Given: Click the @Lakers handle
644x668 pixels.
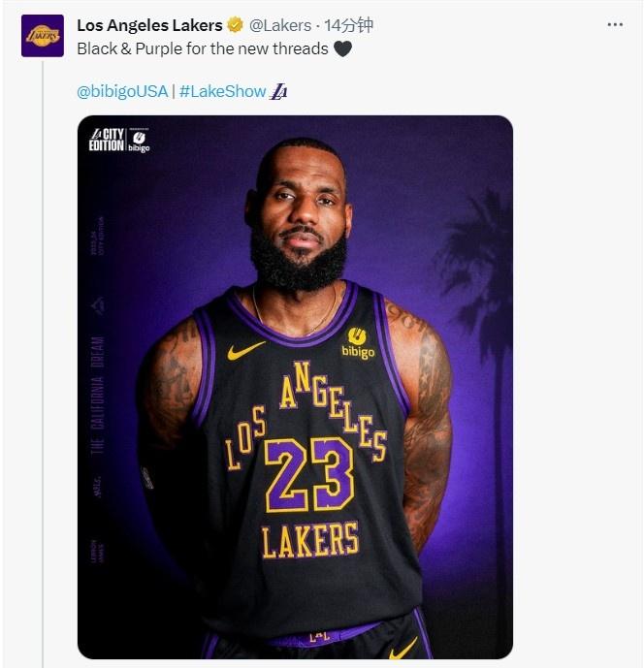Looking at the screenshot, I should 280,25.
